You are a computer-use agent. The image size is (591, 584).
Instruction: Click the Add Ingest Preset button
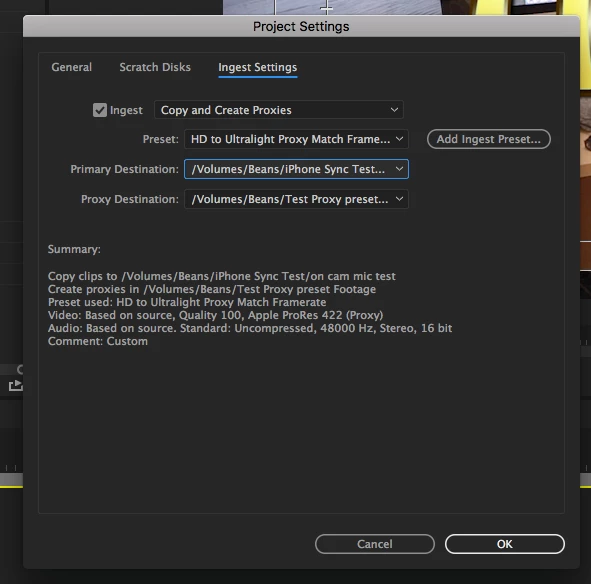click(488, 139)
